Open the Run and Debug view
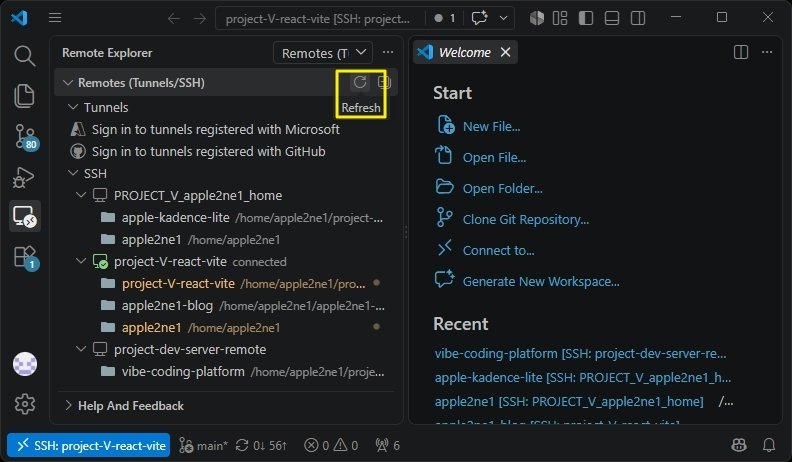The image size is (792, 462). (24, 177)
